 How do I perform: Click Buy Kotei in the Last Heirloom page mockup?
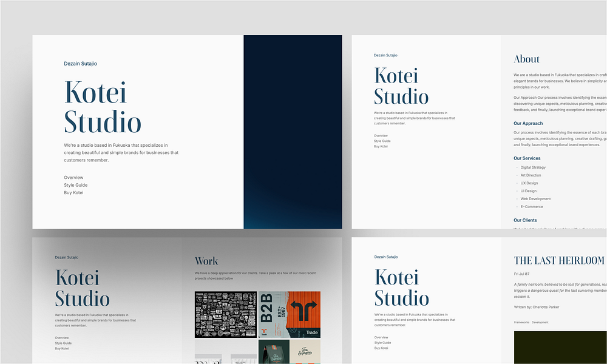[x=381, y=348]
